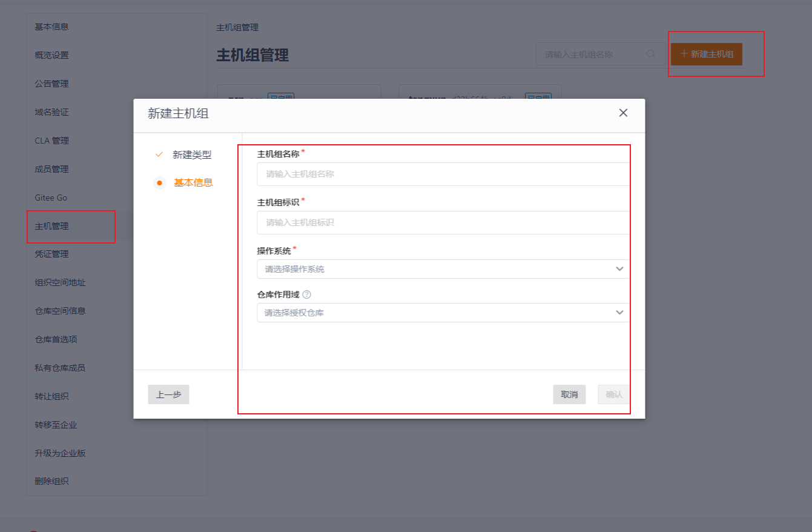The height and width of the screenshot is (532, 812).
Task: Open the 操作系统 dropdown arrow
Action: (x=619, y=269)
